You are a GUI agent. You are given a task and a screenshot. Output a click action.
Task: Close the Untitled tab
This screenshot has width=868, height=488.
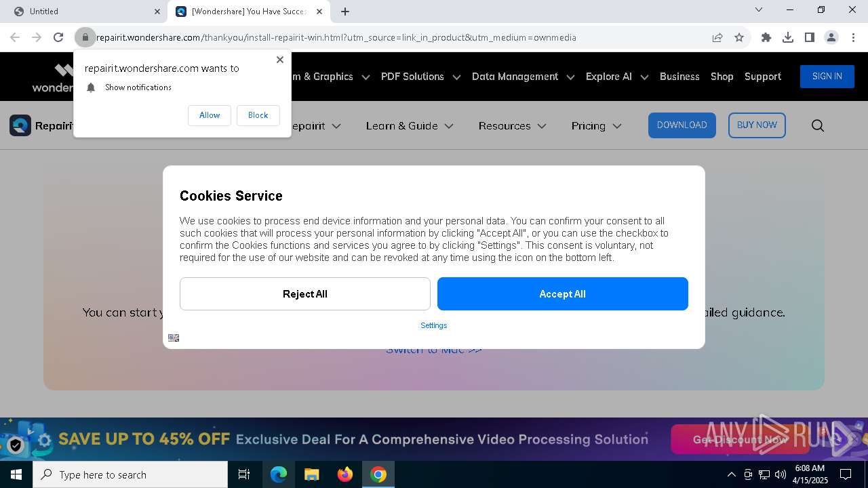pos(157,12)
